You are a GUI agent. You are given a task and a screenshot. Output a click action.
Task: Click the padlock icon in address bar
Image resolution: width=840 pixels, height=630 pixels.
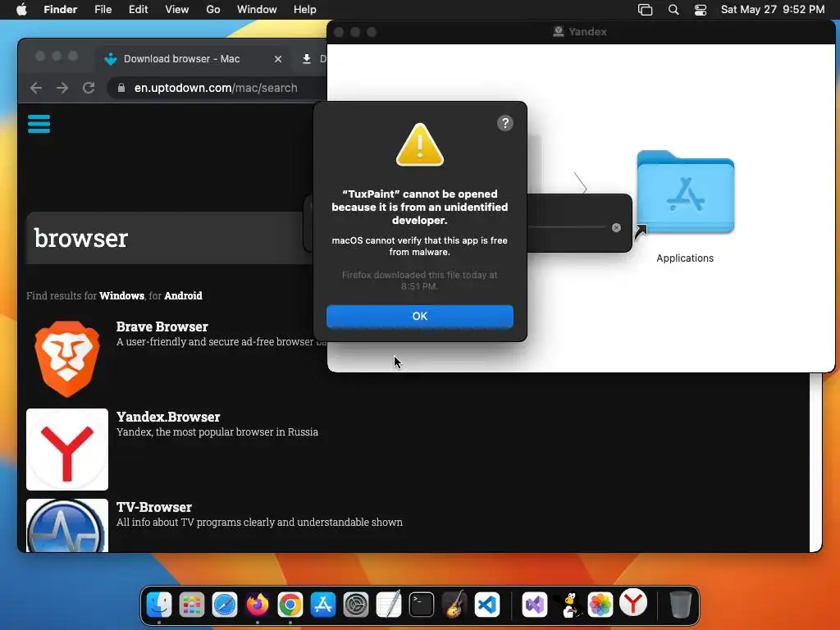point(121,88)
